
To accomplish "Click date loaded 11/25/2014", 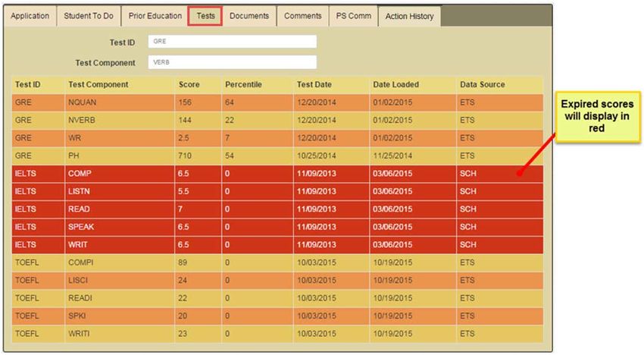I will click(x=412, y=156).
